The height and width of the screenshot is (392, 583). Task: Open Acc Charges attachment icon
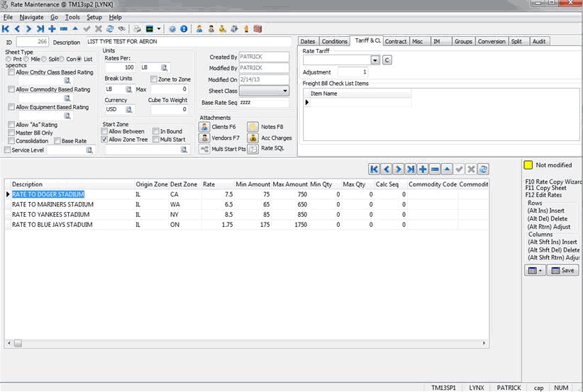click(252, 138)
